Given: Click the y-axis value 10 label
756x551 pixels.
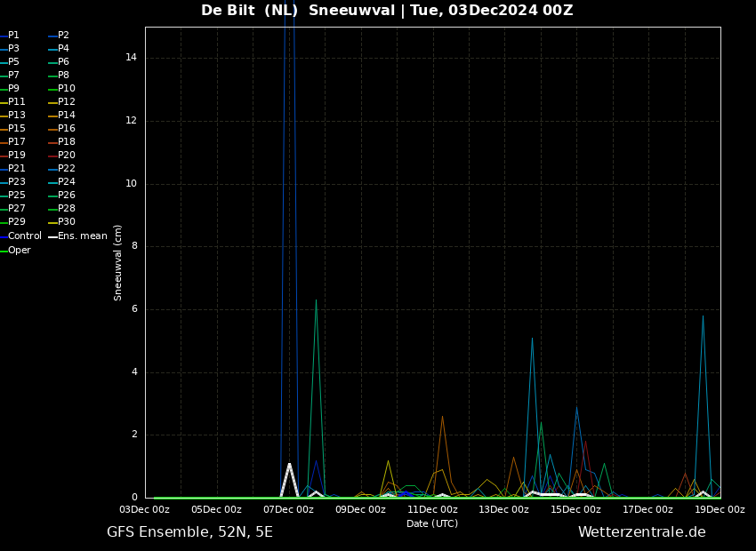Looking at the screenshot, I should [x=131, y=183].
